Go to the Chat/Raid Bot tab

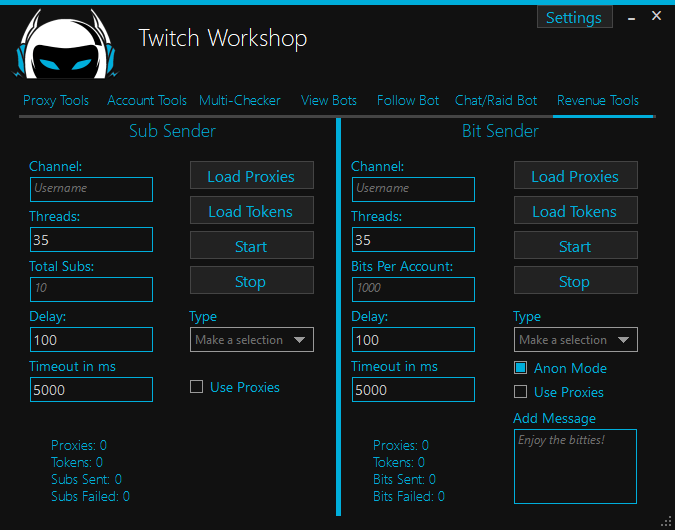pos(496,100)
